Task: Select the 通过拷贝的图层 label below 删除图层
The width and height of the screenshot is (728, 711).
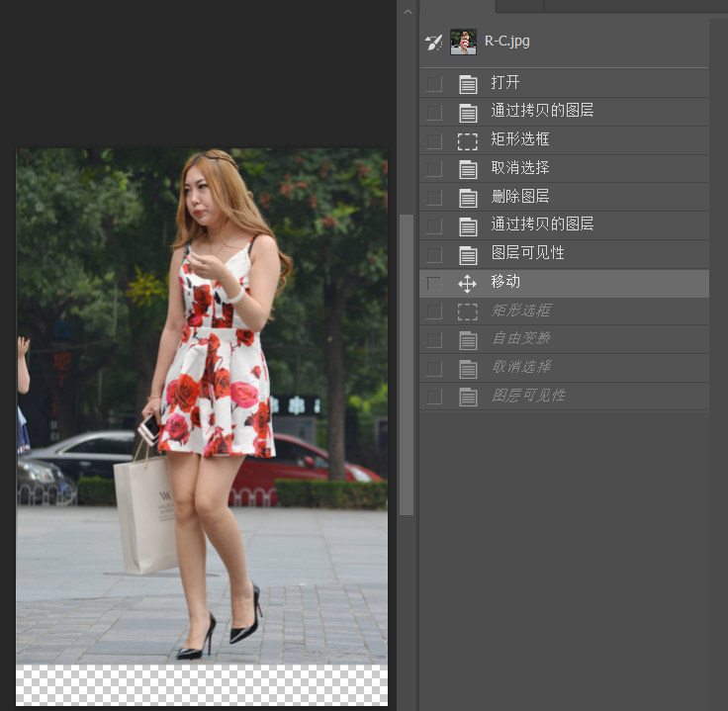Action: coord(542,225)
